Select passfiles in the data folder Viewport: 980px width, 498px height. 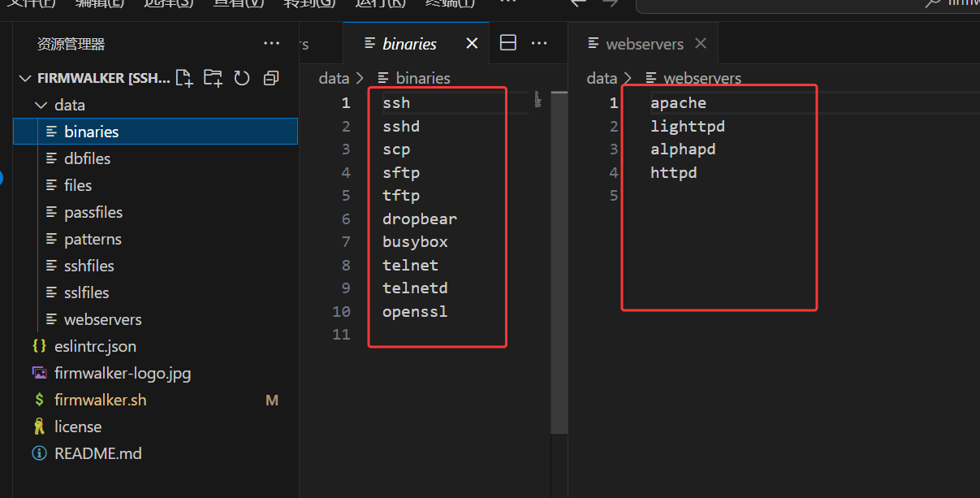pos(93,212)
